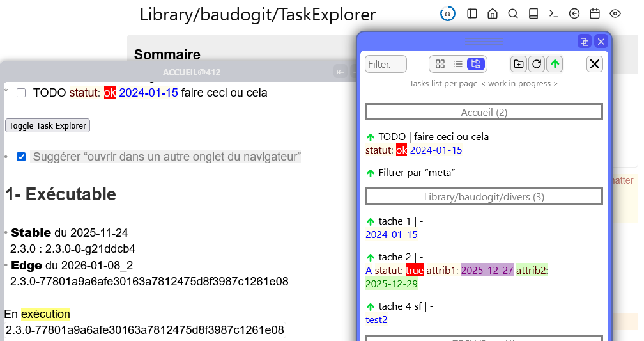Collapse the Library/baudogit/divers (3) group

[484, 197]
